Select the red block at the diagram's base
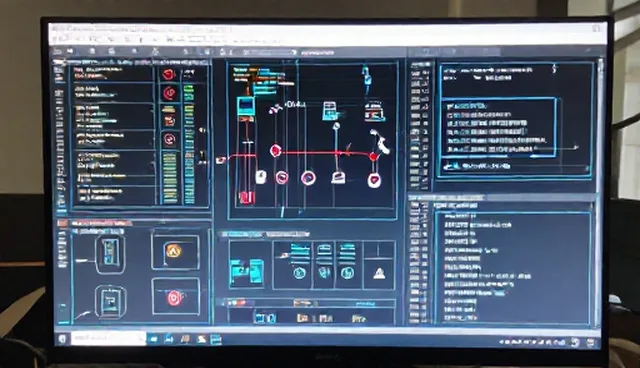 pyautogui.click(x=247, y=197)
